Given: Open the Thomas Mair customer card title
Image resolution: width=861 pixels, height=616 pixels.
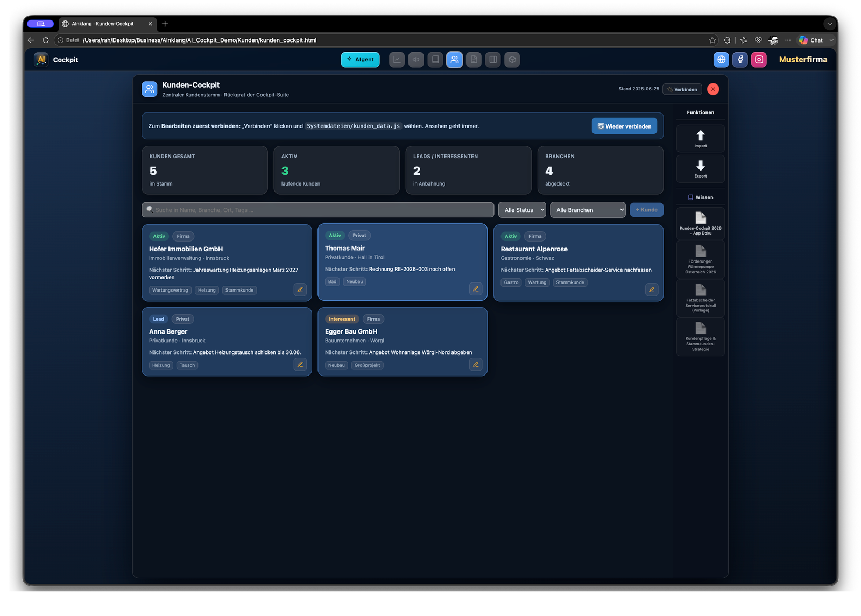Looking at the screenshot, I should click(345, 248).
